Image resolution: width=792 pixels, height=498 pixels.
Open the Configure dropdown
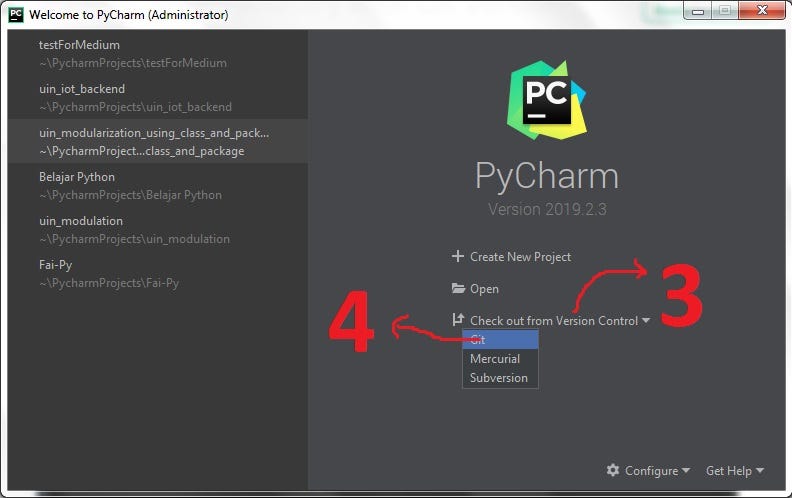click(x=651, y=471)
